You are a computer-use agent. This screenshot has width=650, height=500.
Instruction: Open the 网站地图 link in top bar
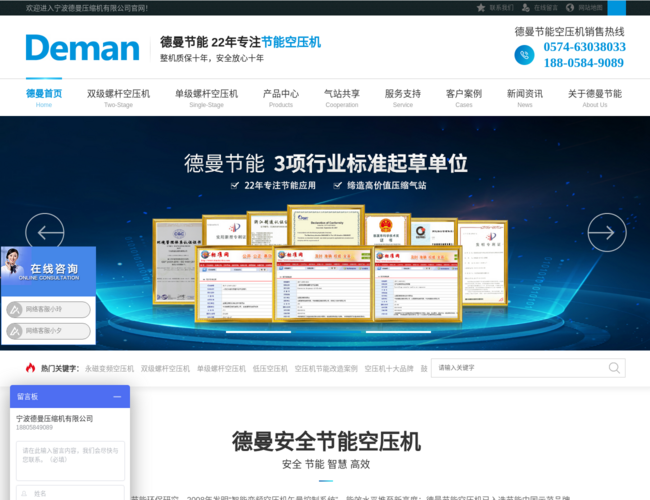tap(590, 7)
